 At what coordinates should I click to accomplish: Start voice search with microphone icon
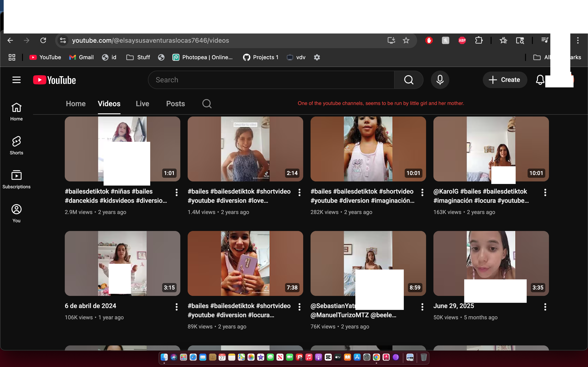tap(440, 80)
